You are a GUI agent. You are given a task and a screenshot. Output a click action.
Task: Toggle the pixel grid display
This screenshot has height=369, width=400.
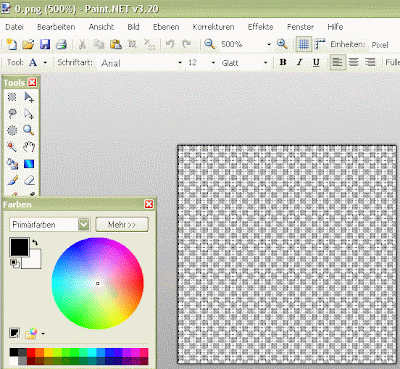point(304,44)
